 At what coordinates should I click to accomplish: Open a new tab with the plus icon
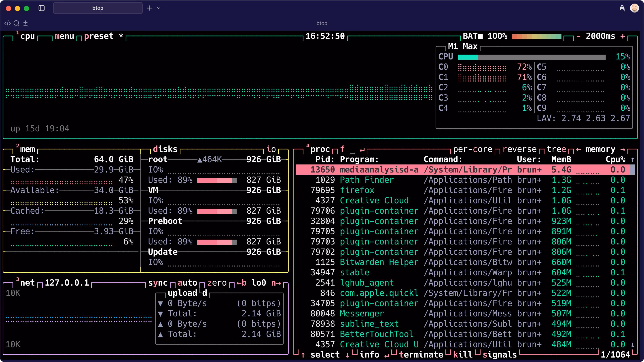click(150, 8)
